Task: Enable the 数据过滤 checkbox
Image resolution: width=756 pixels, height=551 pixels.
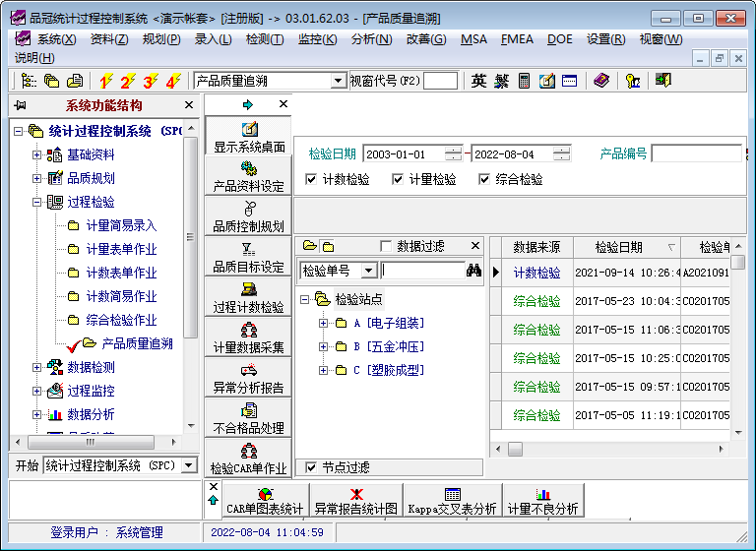Action: tap(386, 246)
